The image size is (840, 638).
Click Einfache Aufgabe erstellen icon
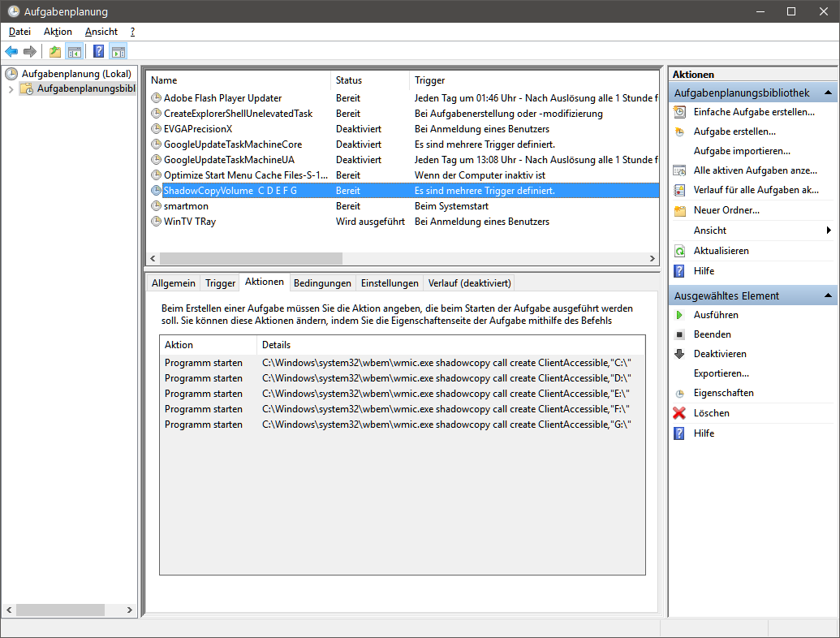(x=679, y=112)
